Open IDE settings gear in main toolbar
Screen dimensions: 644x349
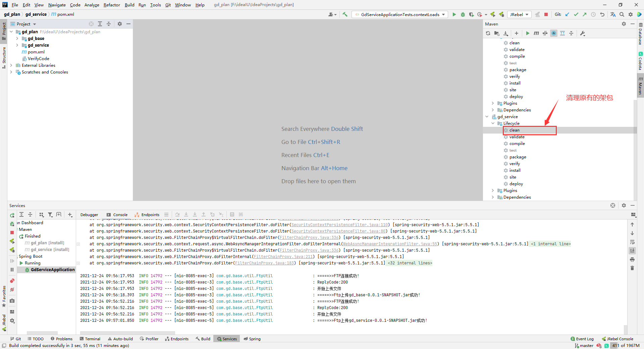point(631,14)
